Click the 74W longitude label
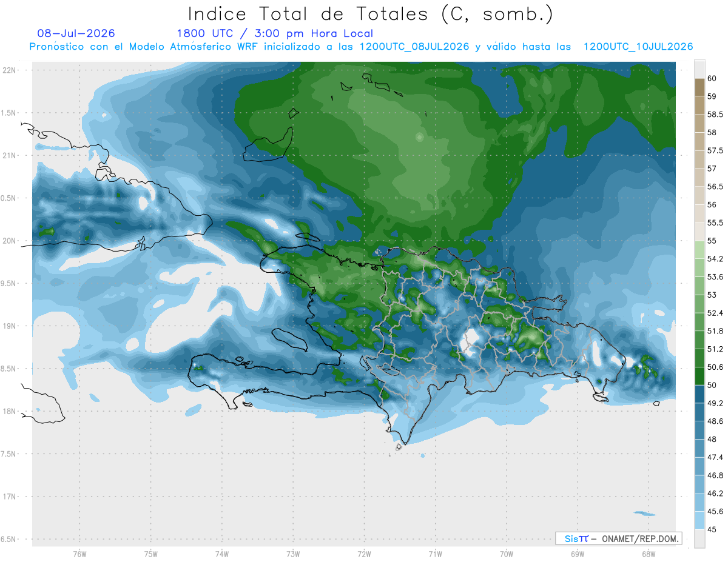 click(x=222, y=554)
